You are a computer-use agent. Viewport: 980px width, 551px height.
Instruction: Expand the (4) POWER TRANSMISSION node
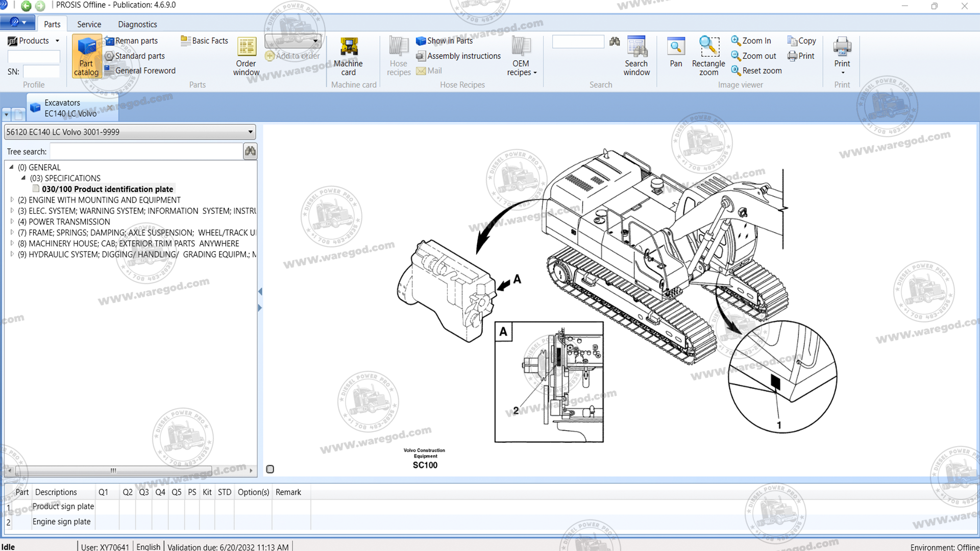tap(12, 221)
